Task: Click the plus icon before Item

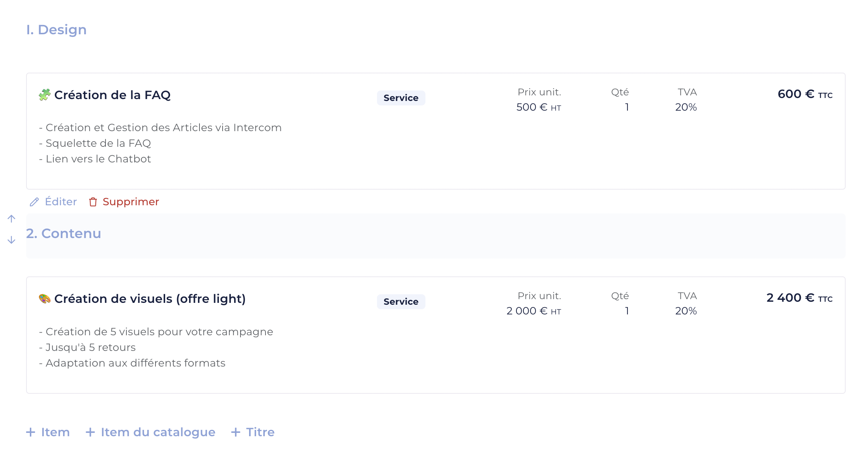Action: (x=31, y=432)
